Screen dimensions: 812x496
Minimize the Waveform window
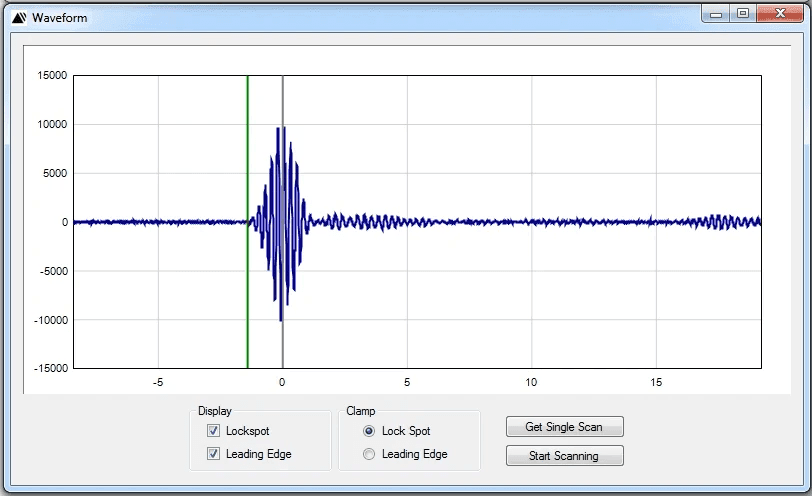(x=715, y=14)
